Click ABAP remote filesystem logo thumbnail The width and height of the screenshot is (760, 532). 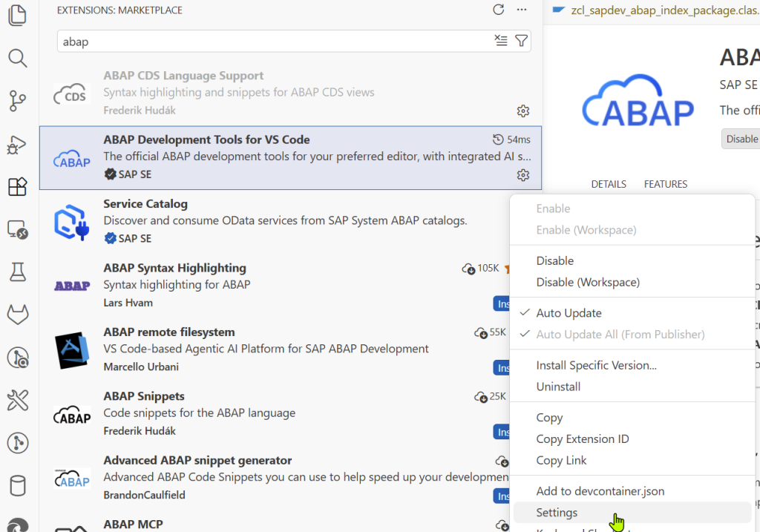point(72,350)
